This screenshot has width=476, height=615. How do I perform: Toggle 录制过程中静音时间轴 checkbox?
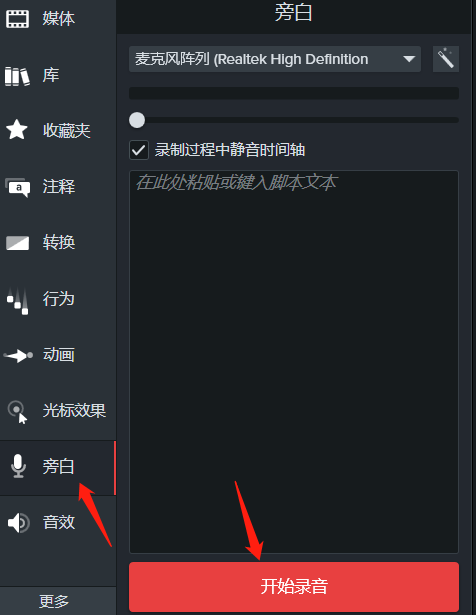tap(139, 150)
